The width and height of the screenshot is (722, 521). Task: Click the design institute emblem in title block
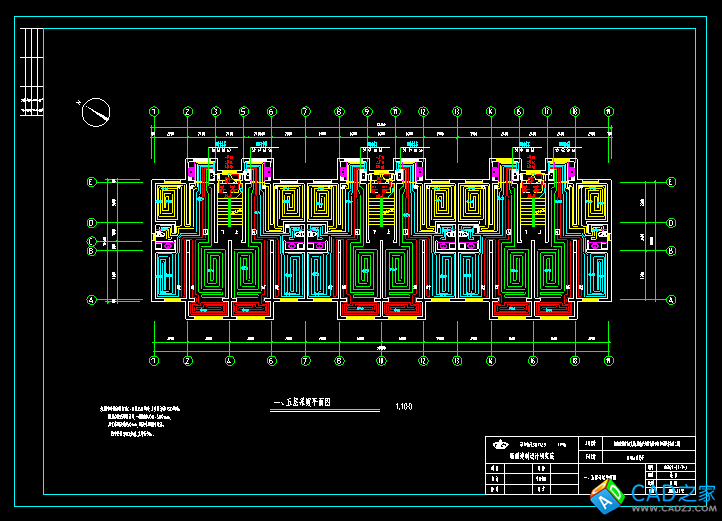[500, 443]
